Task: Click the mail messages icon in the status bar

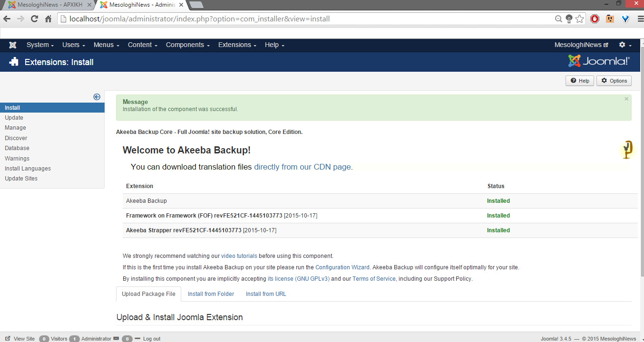Action: [x=116, y=339]
